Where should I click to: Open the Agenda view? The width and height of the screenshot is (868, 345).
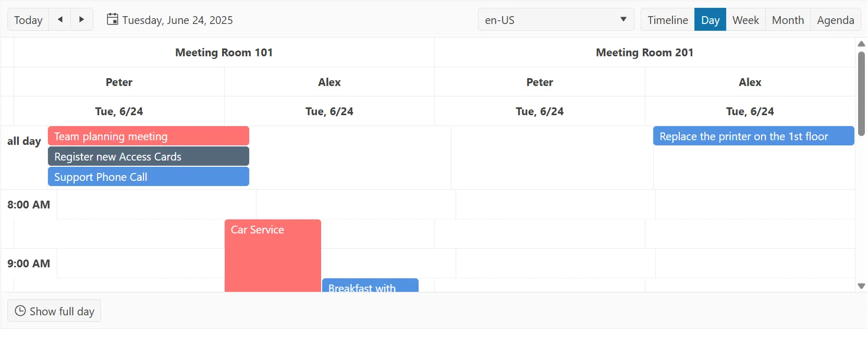coord(835,20)
